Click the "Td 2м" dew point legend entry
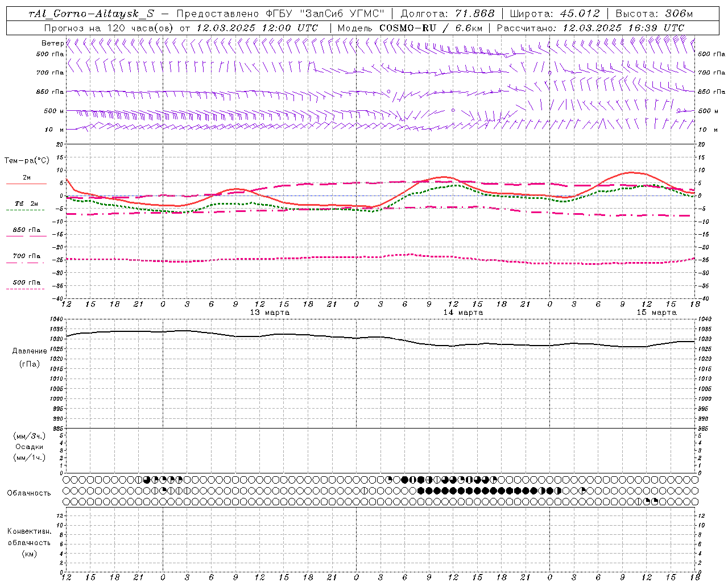This screenshot has height=582, width=728. (27, 203)
